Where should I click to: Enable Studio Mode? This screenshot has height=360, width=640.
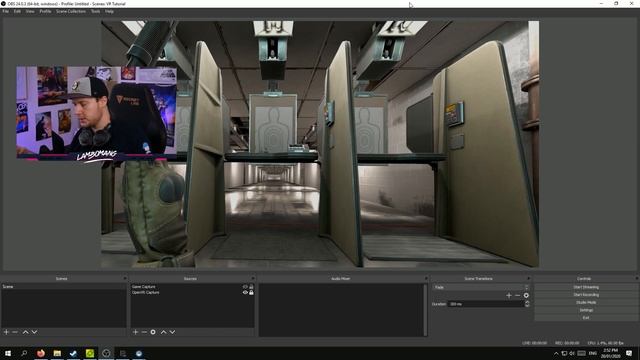point(586,302)
